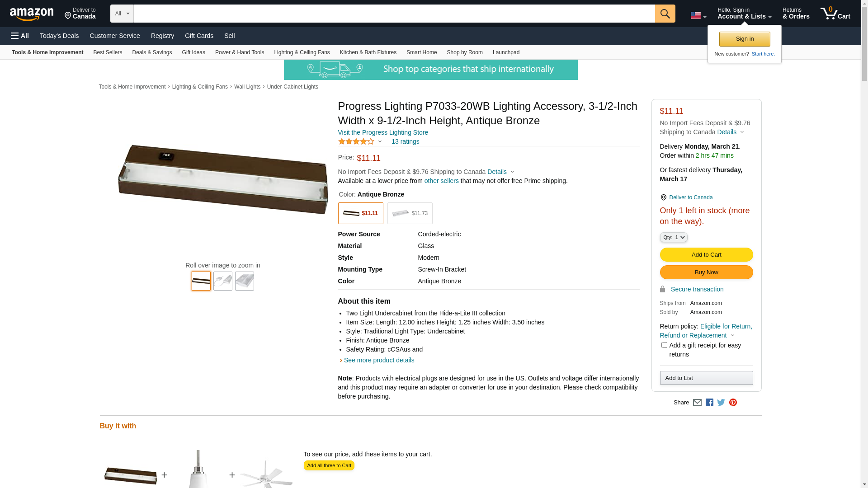The height and width of the screenshot is (488, 868).
Task: Expand the country flag language selector
Action: point(698,16)
